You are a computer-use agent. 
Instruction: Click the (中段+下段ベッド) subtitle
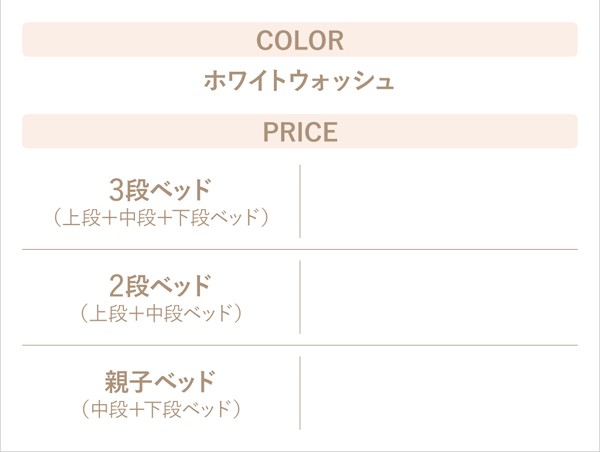(160, 409)
